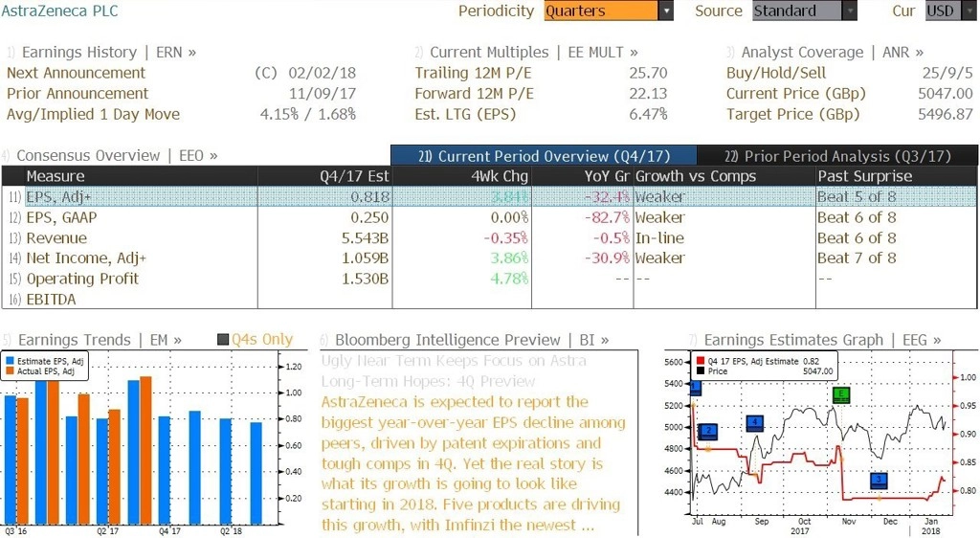The height and width of the screenshot is (538, 980).
Task: Toggle the Q4s Only checkbox
Action: [x=223, y=340]
